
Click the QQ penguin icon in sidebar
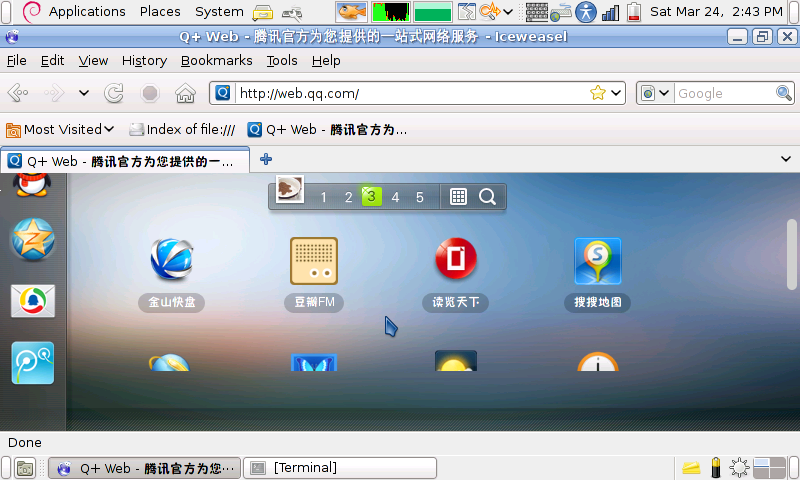click(32, 185)
